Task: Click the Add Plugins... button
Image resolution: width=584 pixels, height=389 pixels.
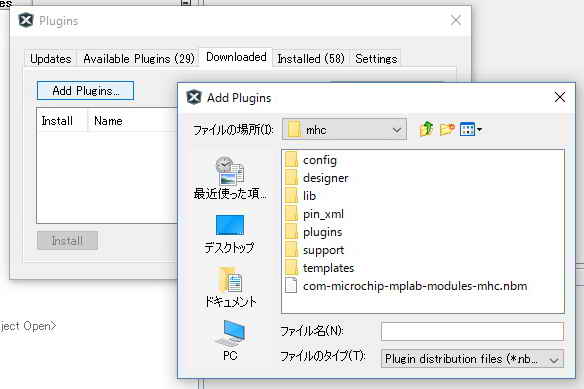Action: [85, 91]
